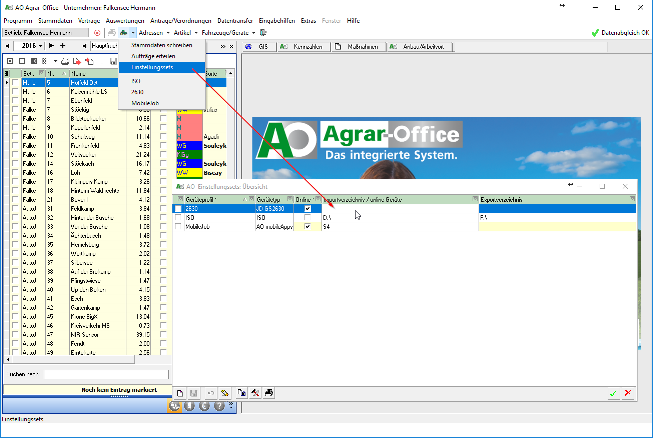Image resolution: width=653 pixels, height=438 pixels.
Task: Close the left panel with x icon
Action: pos(232,47)
